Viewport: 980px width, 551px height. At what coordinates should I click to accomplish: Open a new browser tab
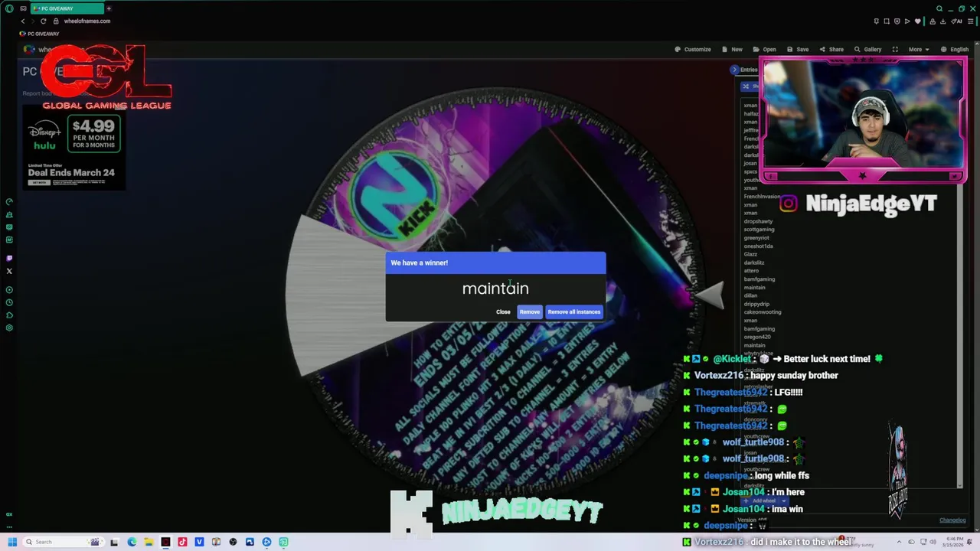click(x=109, y=8)
